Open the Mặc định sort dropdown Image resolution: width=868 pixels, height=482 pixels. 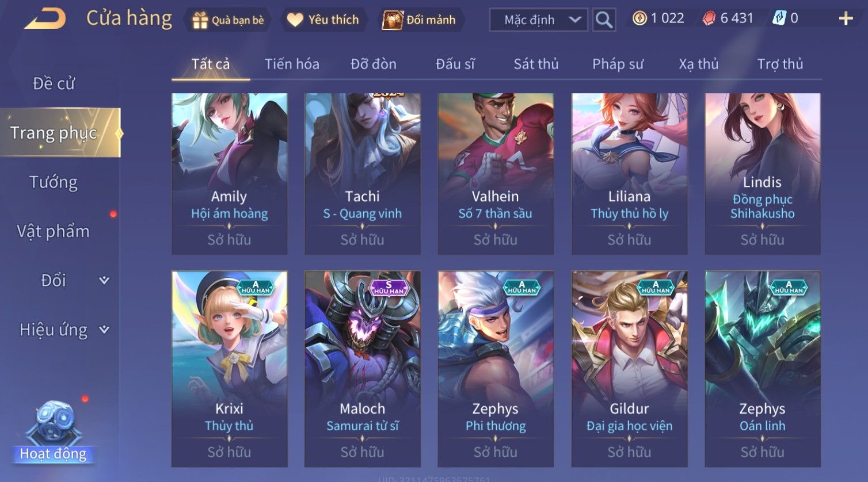pyautogui.click(x=539, y=20)
